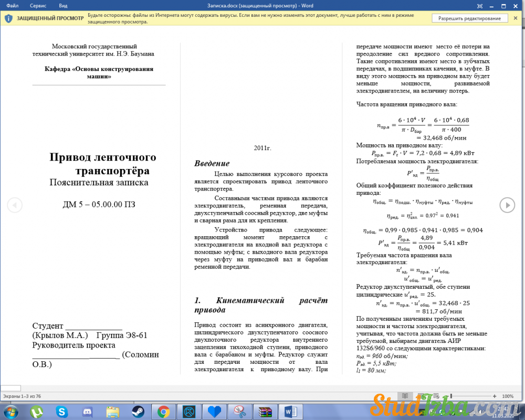Click the Кафедра «Основы конструирования машин» text
Viewport: 525px width, 420px height.
99,72
